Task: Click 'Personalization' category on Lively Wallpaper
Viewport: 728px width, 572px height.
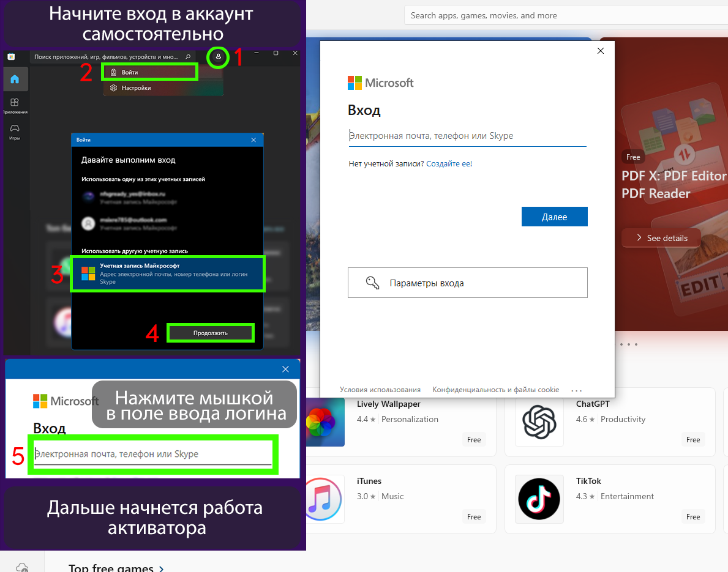Action: click(410, 420)
